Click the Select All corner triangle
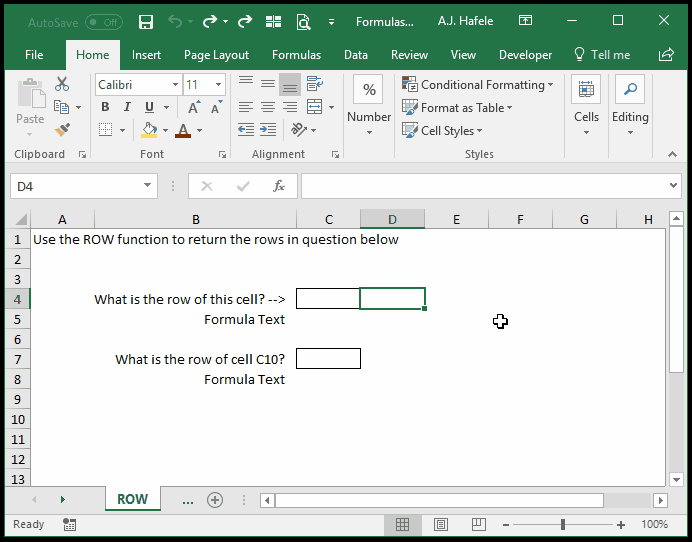This screenshot has height=542, width=692. [x=21, y=219]
